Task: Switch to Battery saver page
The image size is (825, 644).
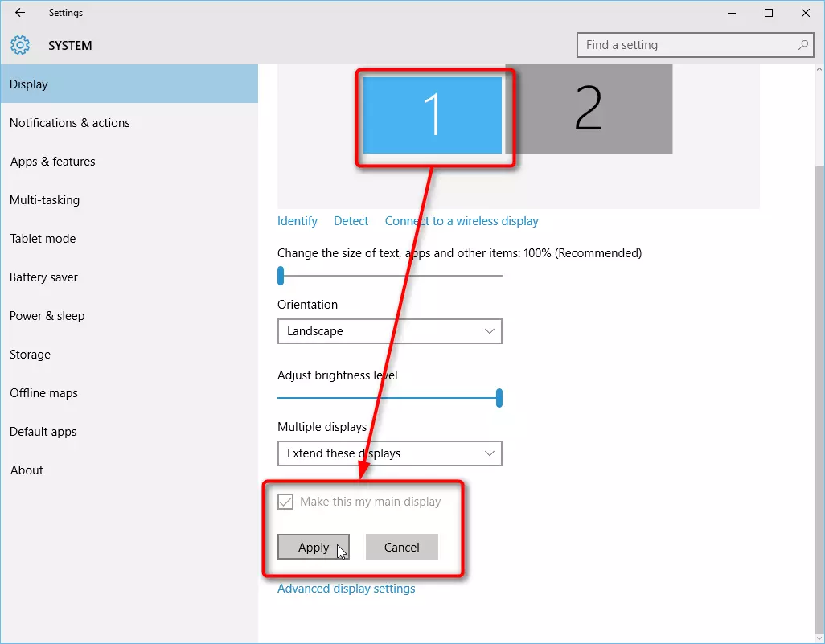Action: click(129, 277)
